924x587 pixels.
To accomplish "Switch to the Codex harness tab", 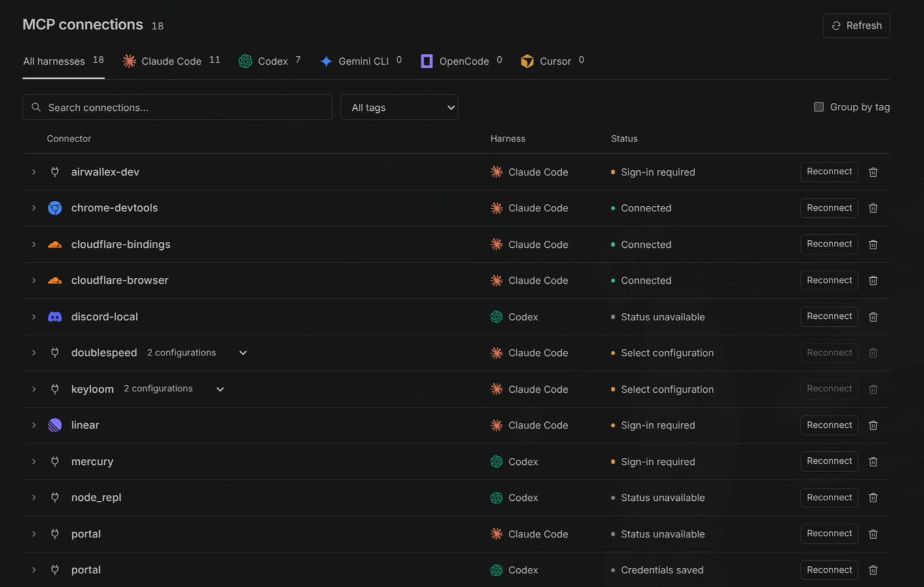I will coord(269,61).
